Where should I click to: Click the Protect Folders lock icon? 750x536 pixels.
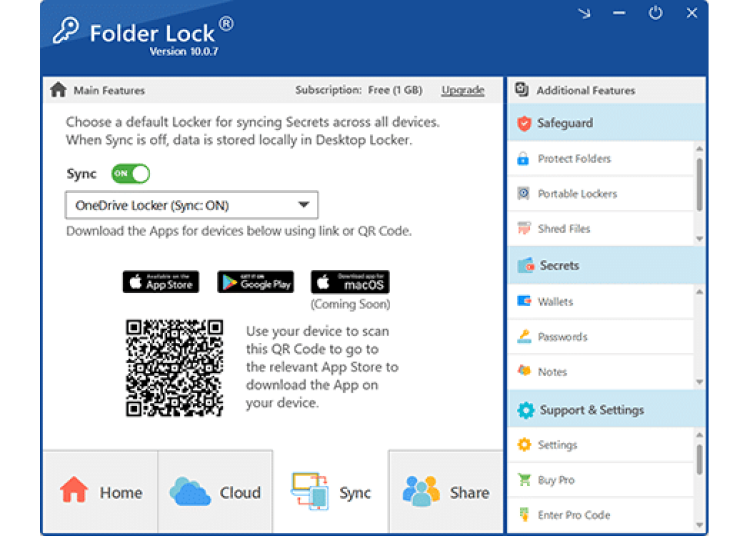click(x=523, y=159)
